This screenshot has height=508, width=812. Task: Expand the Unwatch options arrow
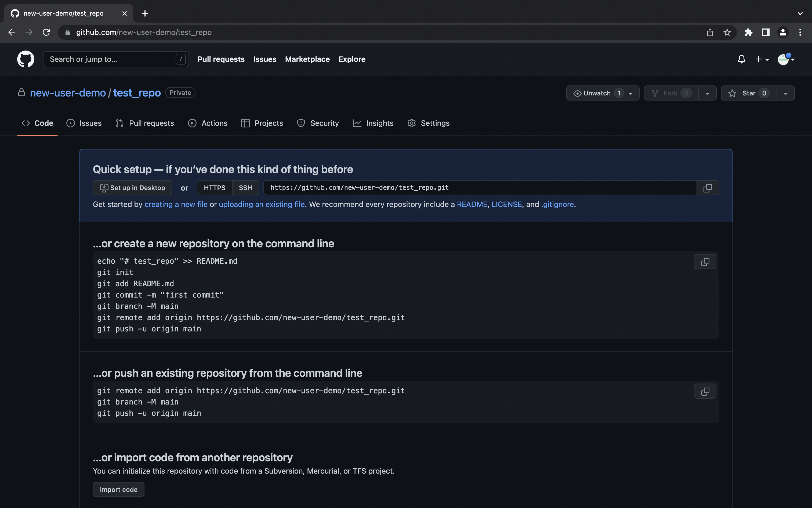[631, 94]
